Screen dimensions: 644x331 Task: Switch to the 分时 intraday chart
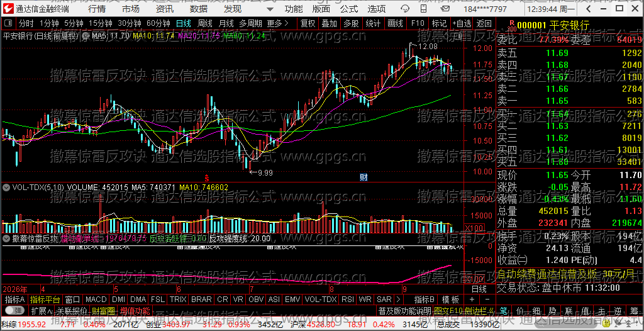coord(26,23)
